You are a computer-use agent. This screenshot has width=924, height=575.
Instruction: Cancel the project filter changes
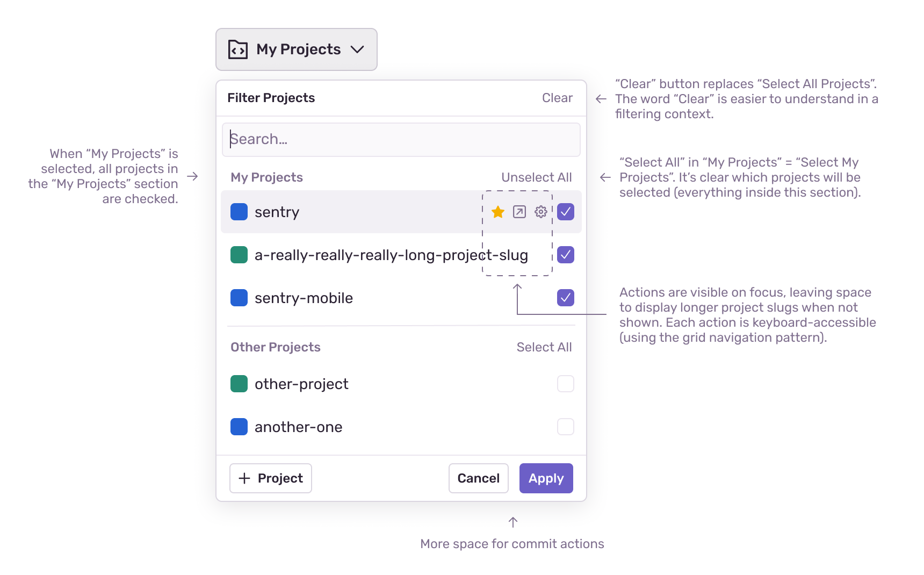[478, 478]
